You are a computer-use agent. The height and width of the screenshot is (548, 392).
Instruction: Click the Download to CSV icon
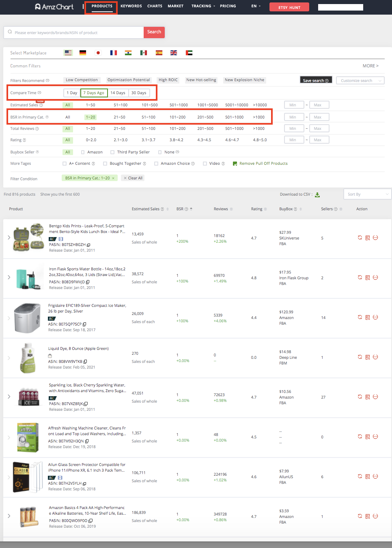(x=317, y=195)
